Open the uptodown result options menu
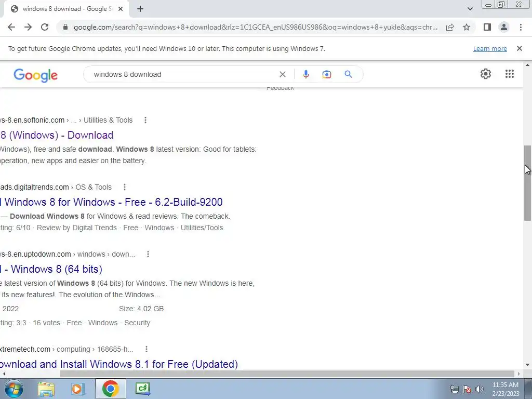 tap(148, 254)
